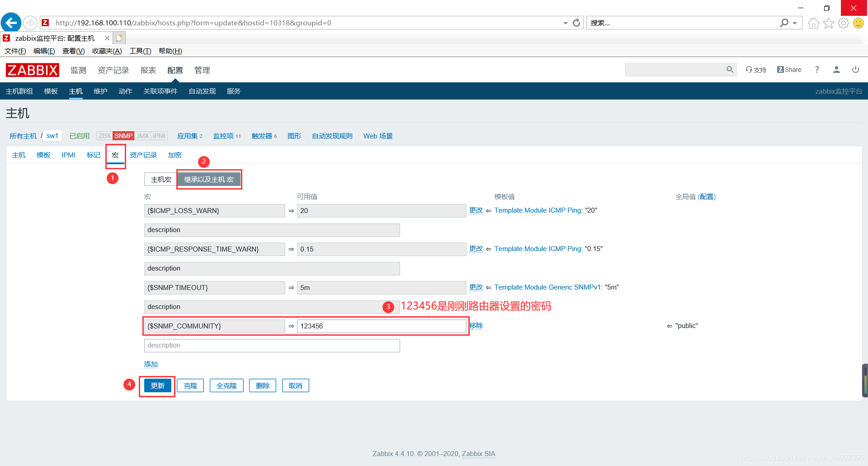
Task: Open the help question mark icon
Action: tap(816, 70)
